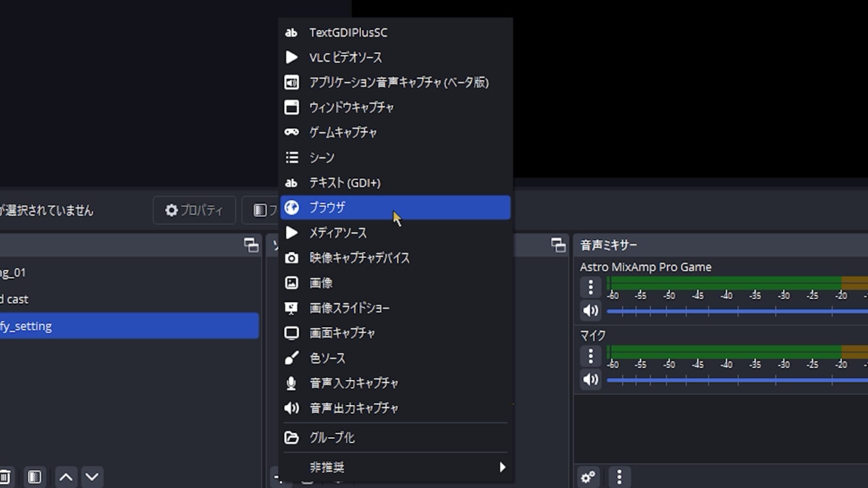Mute the マイク microphone audio

[x=590, y=380]
